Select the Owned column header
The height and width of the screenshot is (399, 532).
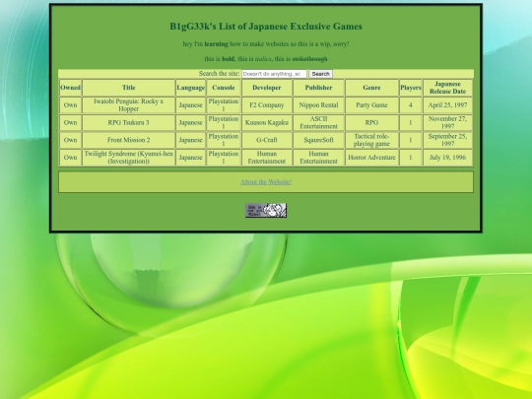coord(70,88)
